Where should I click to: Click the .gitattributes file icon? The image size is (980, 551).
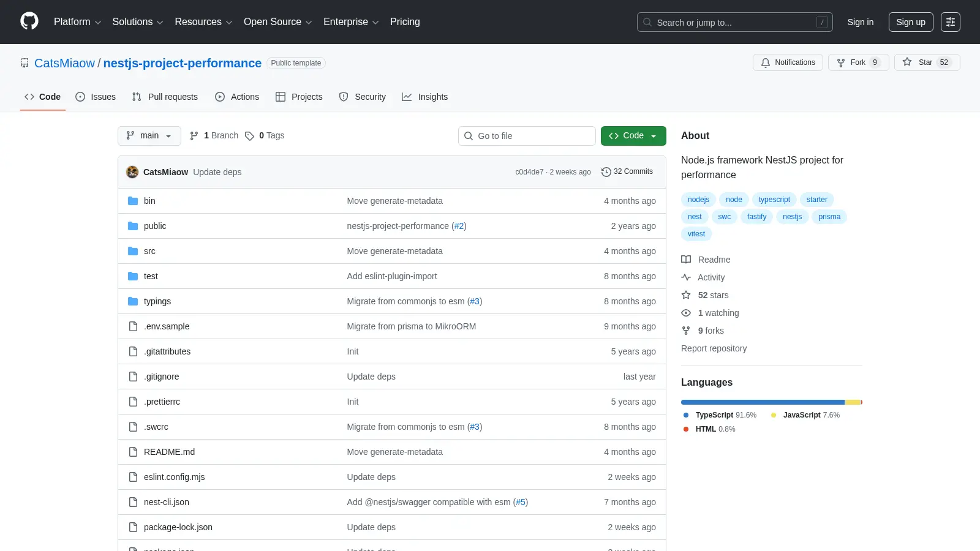(133, 351)
